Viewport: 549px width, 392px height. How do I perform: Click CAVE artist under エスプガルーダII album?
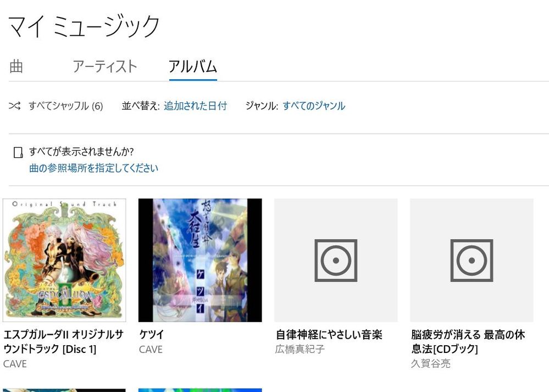pyautogui.click(x=15, y=363)
